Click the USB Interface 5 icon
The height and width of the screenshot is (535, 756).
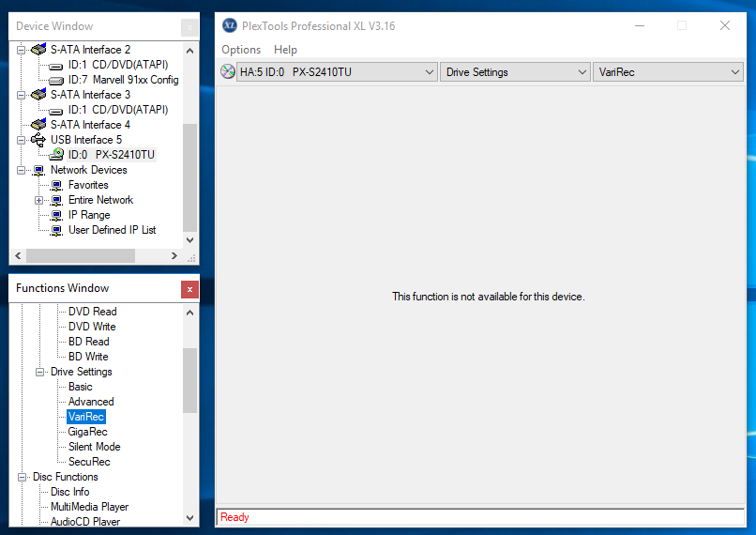click(38, 140)
